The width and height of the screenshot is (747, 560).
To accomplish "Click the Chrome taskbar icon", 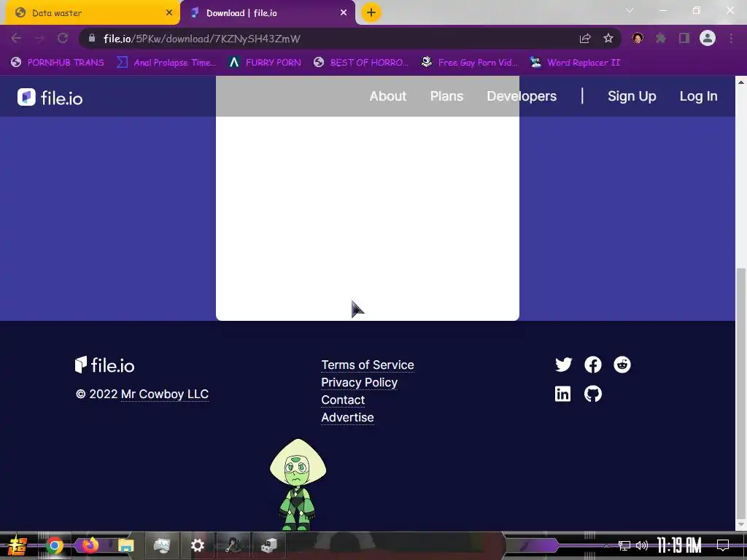I will [x=55, y=545].
